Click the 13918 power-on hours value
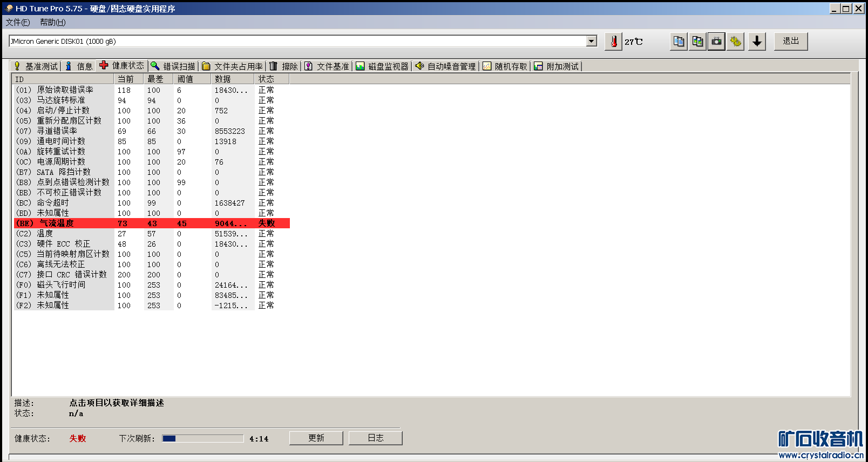Screen dimensions: 868x462 point(226,141)
